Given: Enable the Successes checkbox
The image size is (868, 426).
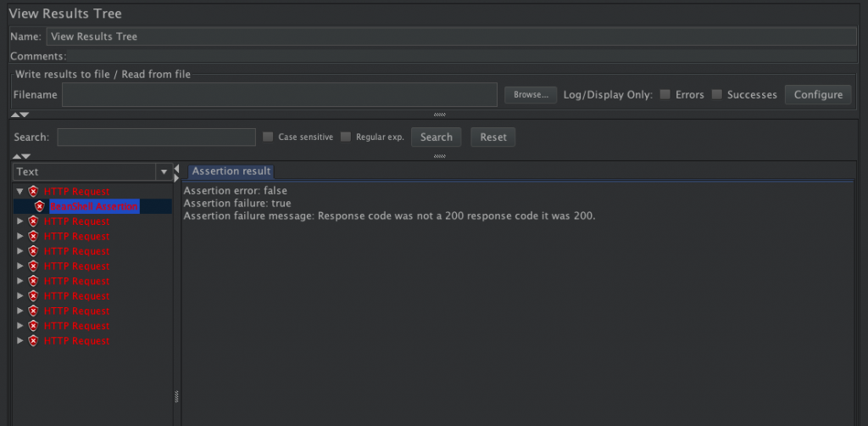Looking at the screenshot, I should click(717, 95).
